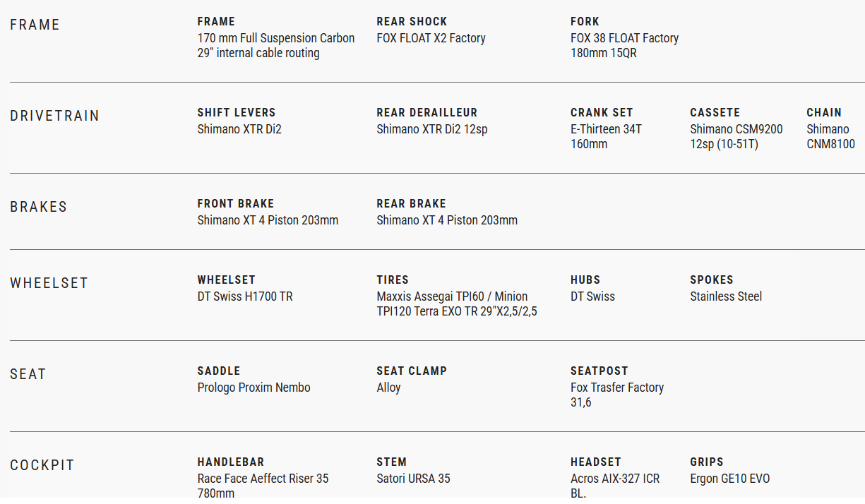Click the Stainless Steel spokes text
865x504 pixels.
click(x=726, y=296)
